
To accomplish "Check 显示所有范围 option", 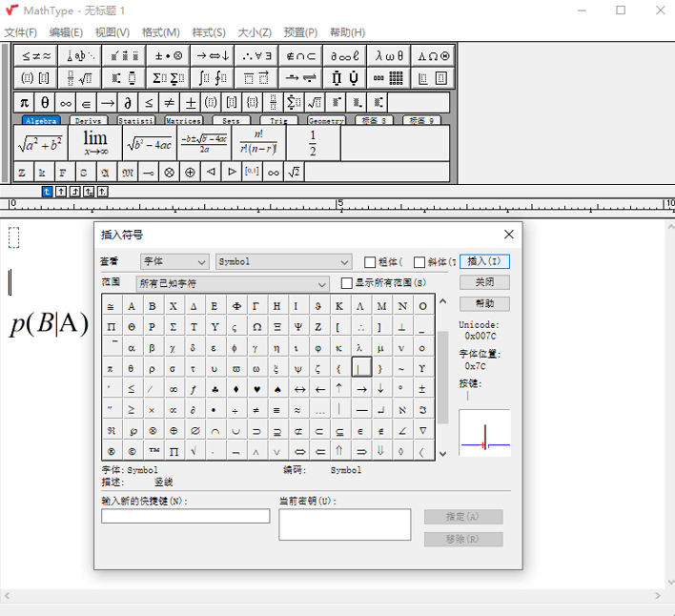I will point(347,283).
